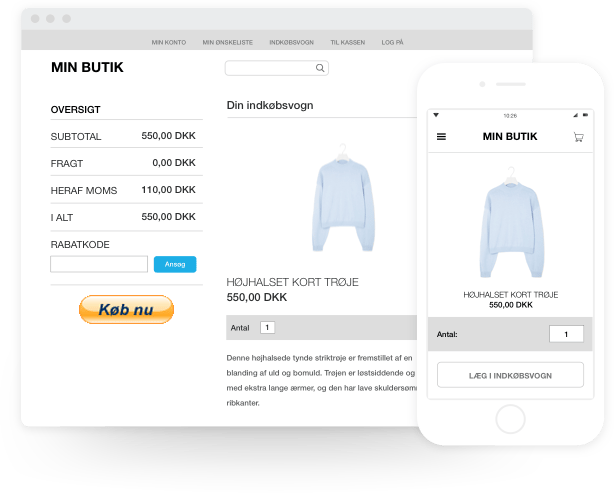Open the hamburger menu on the phone

coord(442,137)
